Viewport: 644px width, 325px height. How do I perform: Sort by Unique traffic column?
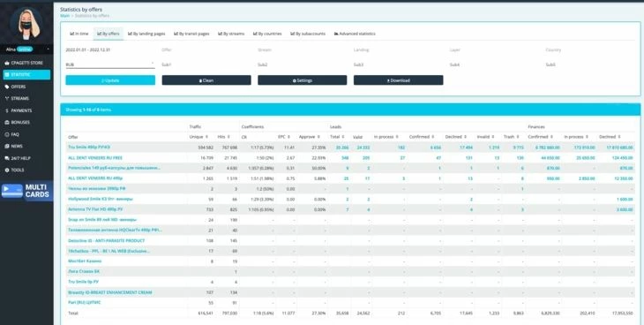pyautogui.click(x=198, y=137)
